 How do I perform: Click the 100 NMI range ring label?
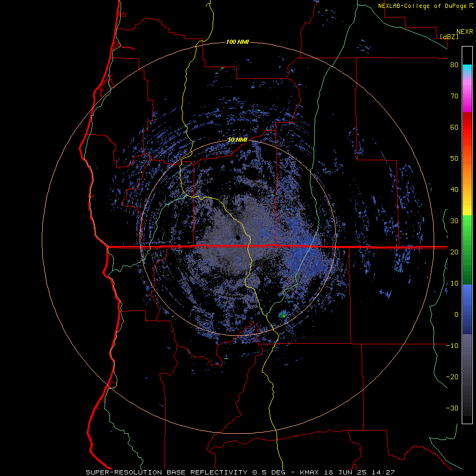click(x=237, y=42)
